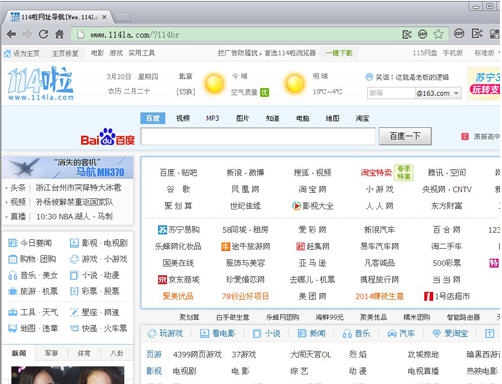Viewport: 502px width, 384px height.
Task: Click the round extension icon right of address bar
Action: (x=459, y=33)
